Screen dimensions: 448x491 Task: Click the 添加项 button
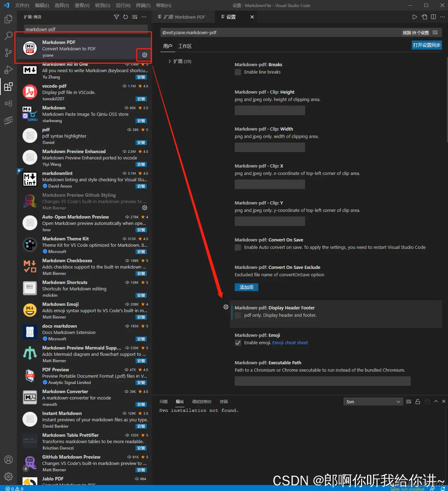click(246, 287)
